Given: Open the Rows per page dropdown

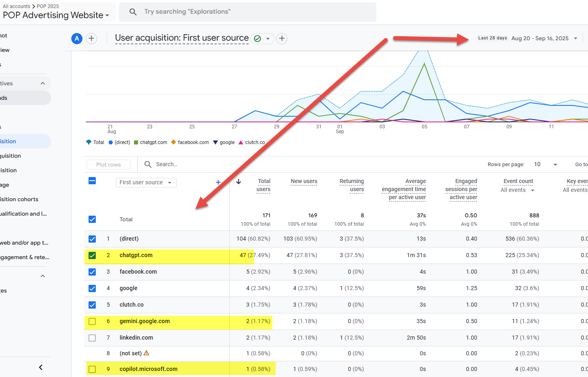Looking at the screenshot, I should point(545,165).
